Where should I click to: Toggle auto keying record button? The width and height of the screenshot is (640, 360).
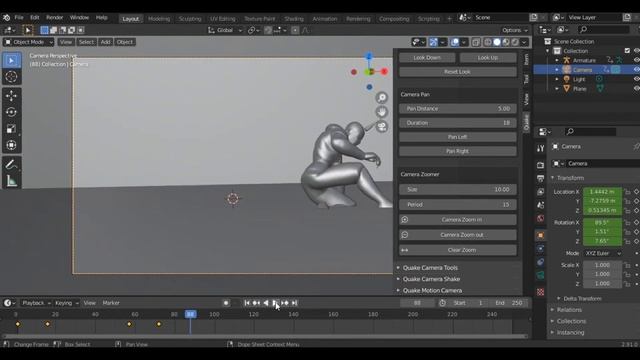click(x=226, y=303)
